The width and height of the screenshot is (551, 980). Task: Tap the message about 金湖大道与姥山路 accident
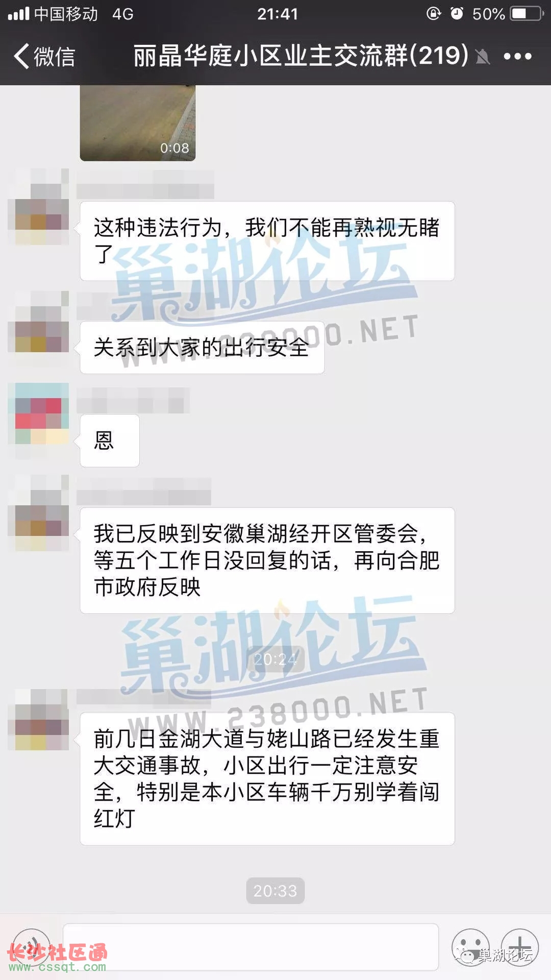pyautogui.click(x=267, y=779)
